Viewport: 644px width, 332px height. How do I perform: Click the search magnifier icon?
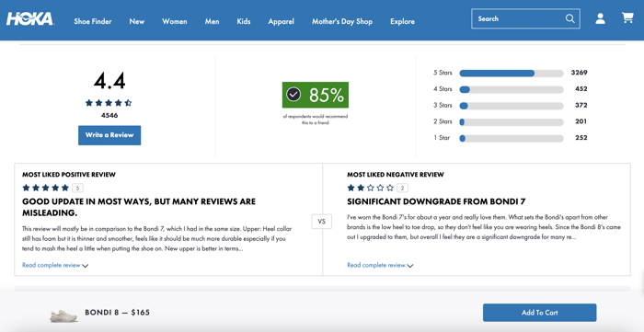[x=569, y=18]
